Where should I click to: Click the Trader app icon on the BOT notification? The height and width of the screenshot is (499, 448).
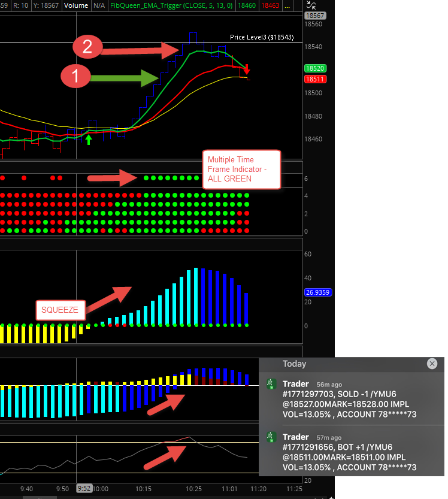(271, 437)
